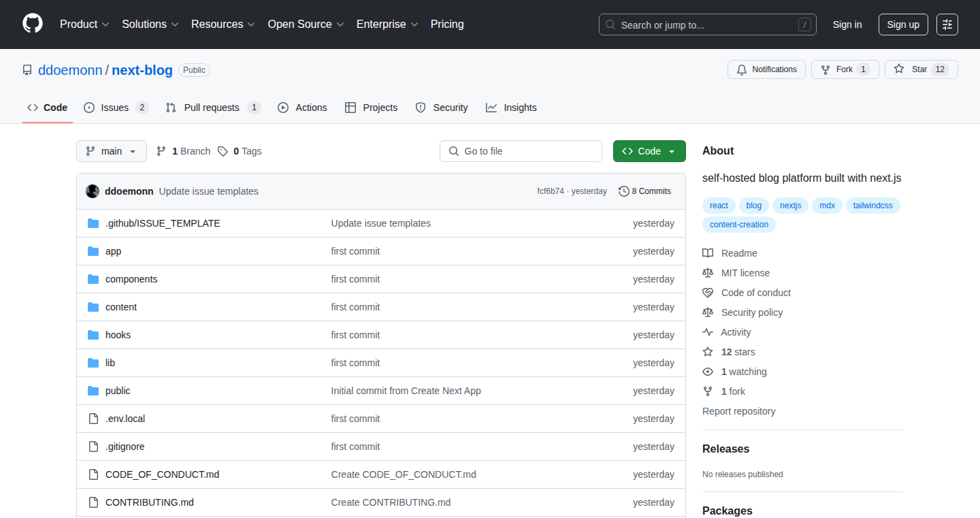The image size is (980, 518).
Task: Select the tailwindcss topic tag
Action: pyautogui.click(x=873, y=206)
